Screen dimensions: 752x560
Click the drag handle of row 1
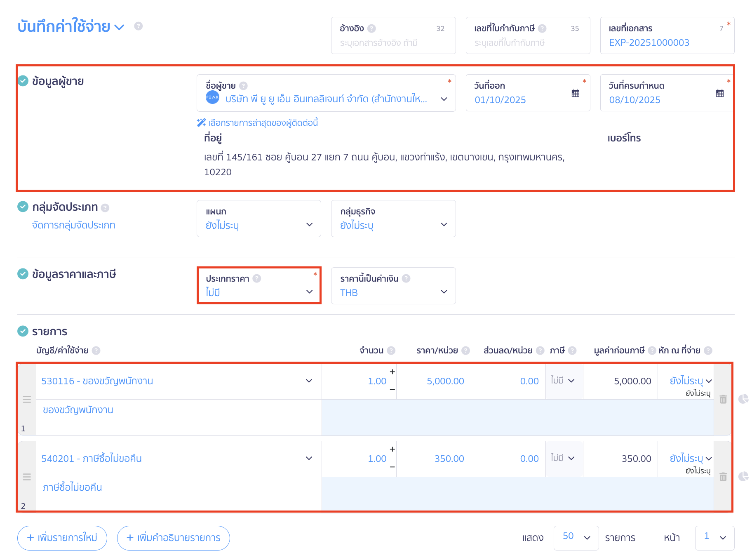click(27, 399)
